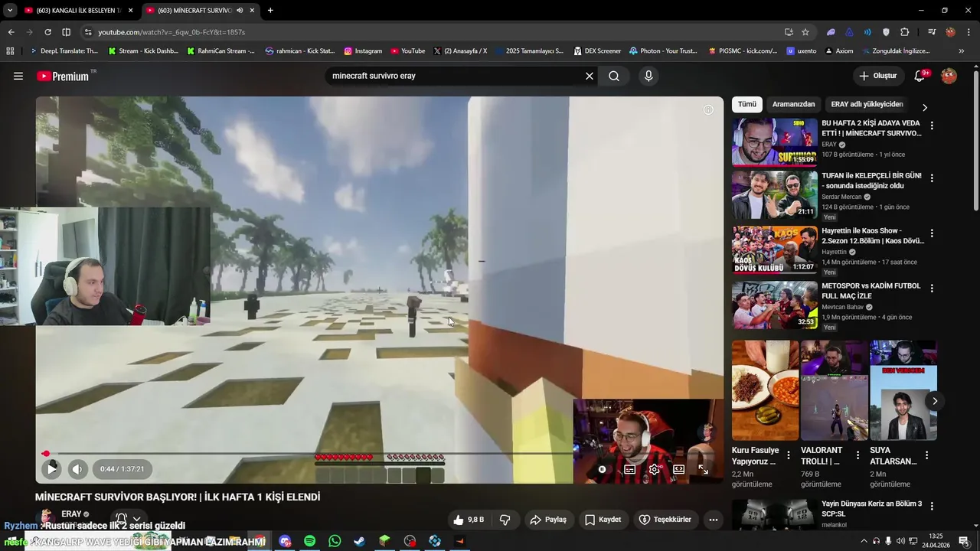Open options for METOSPOR video
The height and width of the screenshot is (551, 980).
932,289
